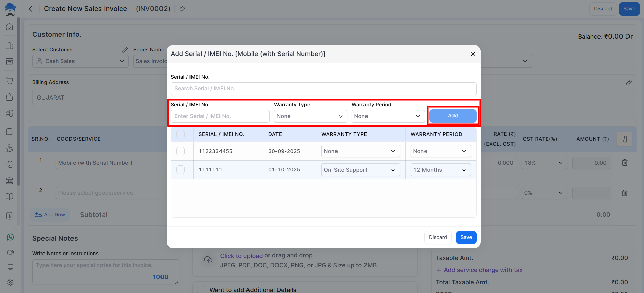Toggle the select-all header checkbox
The width and height of the screenshot is (644, 293).
pyautogui.click(x=181, y=134)
